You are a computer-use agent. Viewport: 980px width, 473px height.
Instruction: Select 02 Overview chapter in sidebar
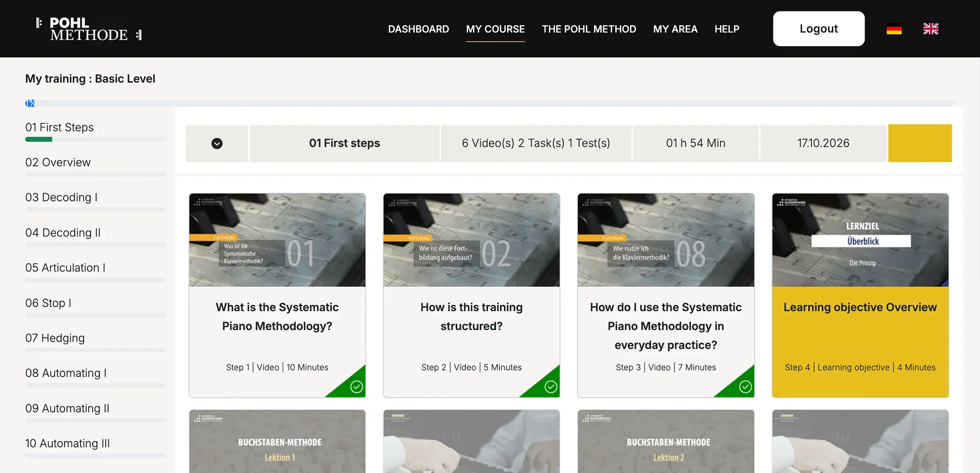(x=58, y=162)
